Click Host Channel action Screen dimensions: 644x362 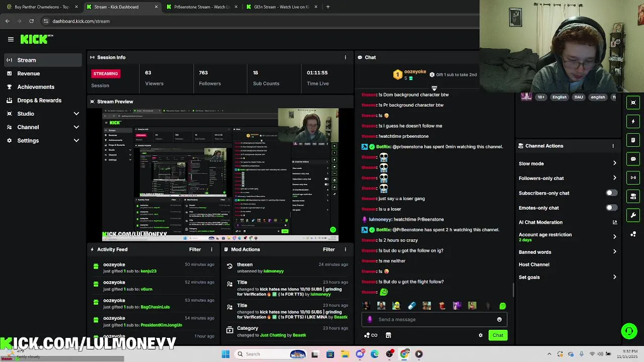(x=534, y=264)
